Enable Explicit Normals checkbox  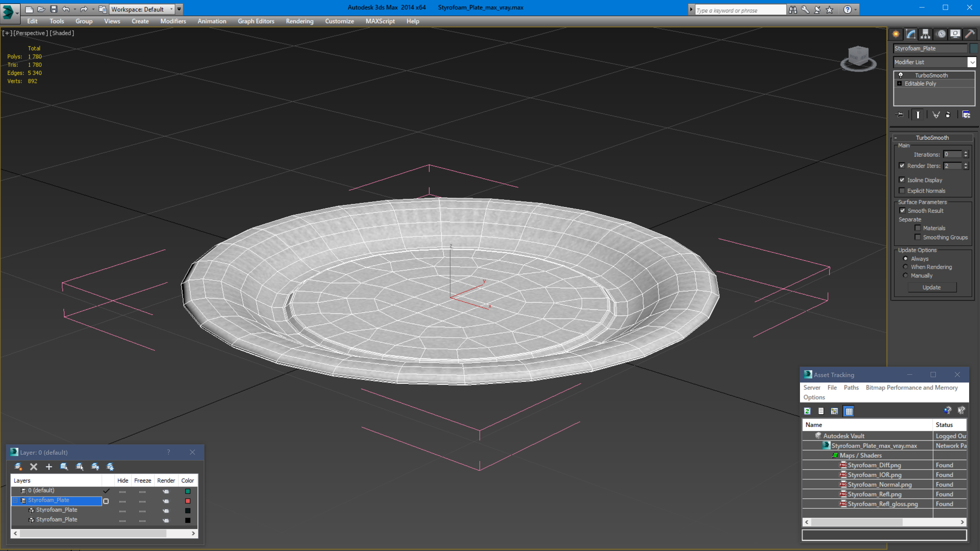pyautogui.click(x=902, y=190)
